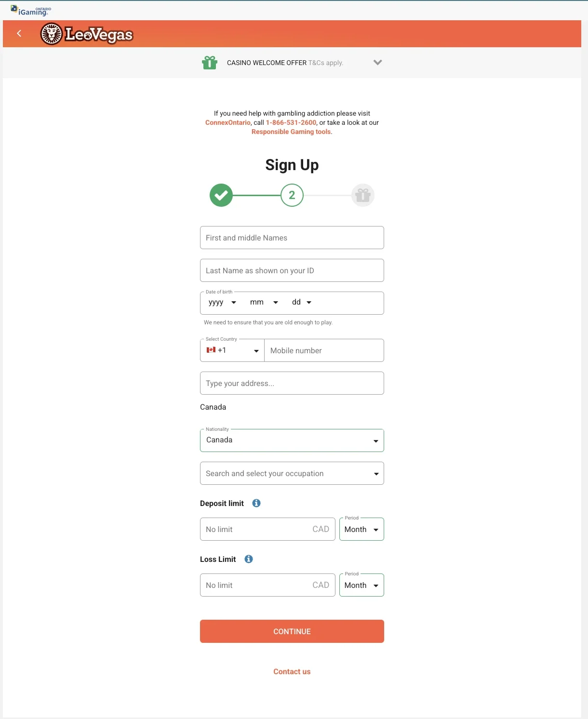
Task: Focus the First and middle Names field
Action: (292, 238)
